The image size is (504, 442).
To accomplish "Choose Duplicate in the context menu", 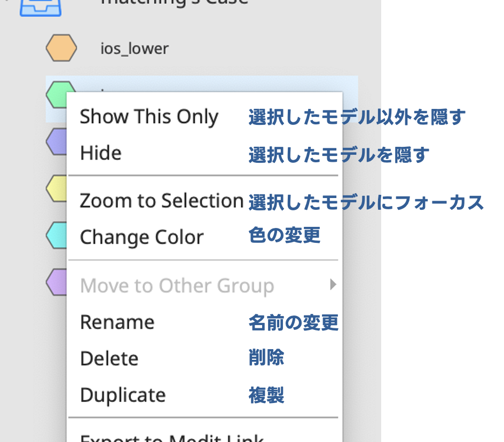I will click(x=123, y=394).
